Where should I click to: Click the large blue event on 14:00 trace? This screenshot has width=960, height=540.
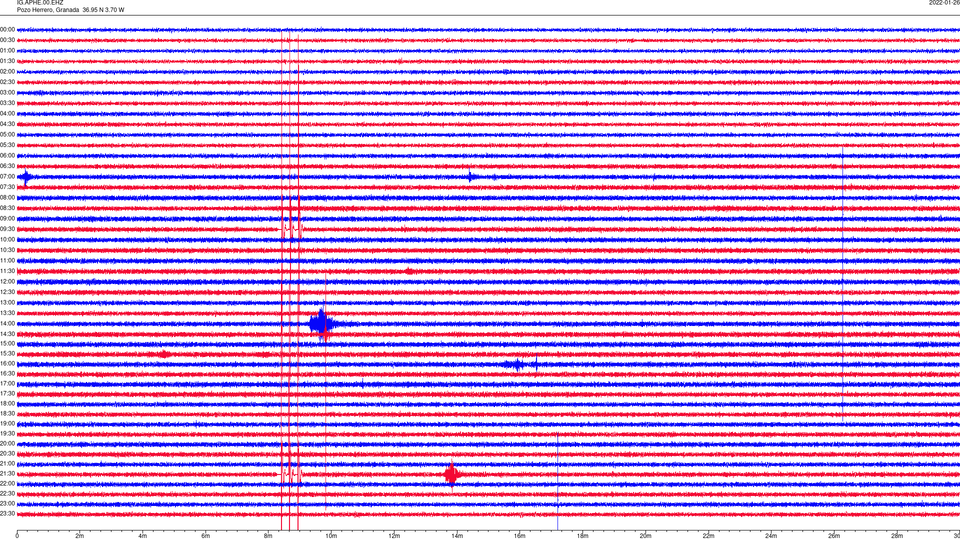click(x=321, y=323)
